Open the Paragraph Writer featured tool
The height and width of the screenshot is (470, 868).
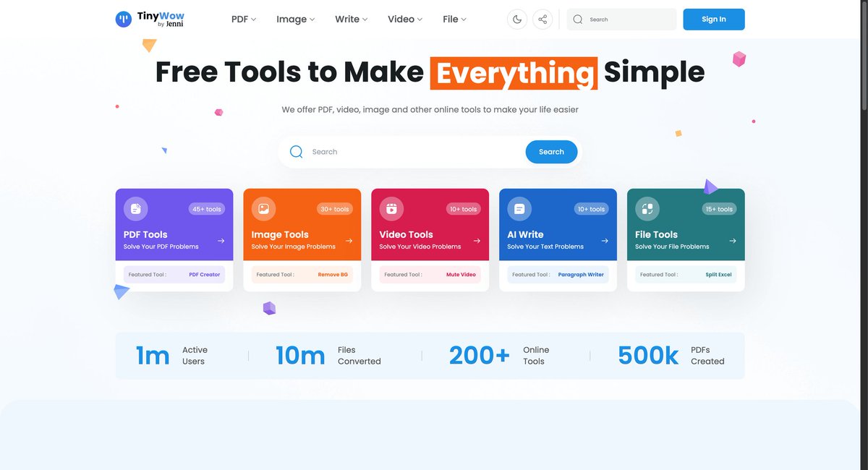(581, 275)
